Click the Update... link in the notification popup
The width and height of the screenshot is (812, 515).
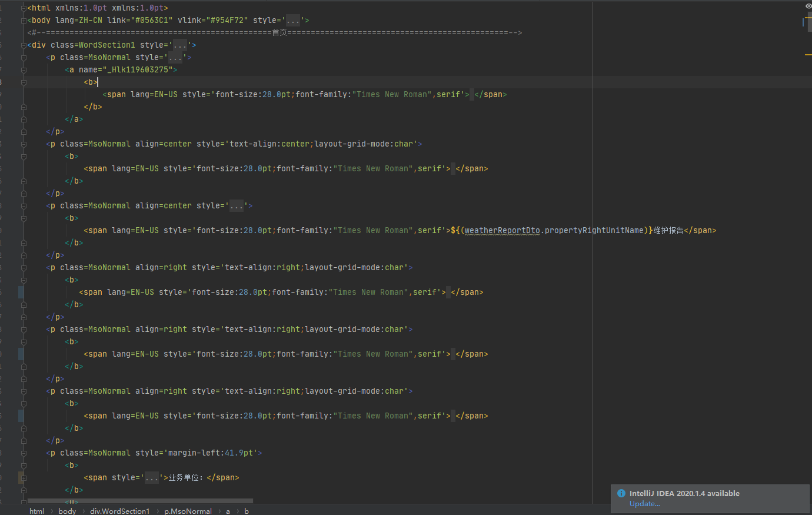click(644, 503)
